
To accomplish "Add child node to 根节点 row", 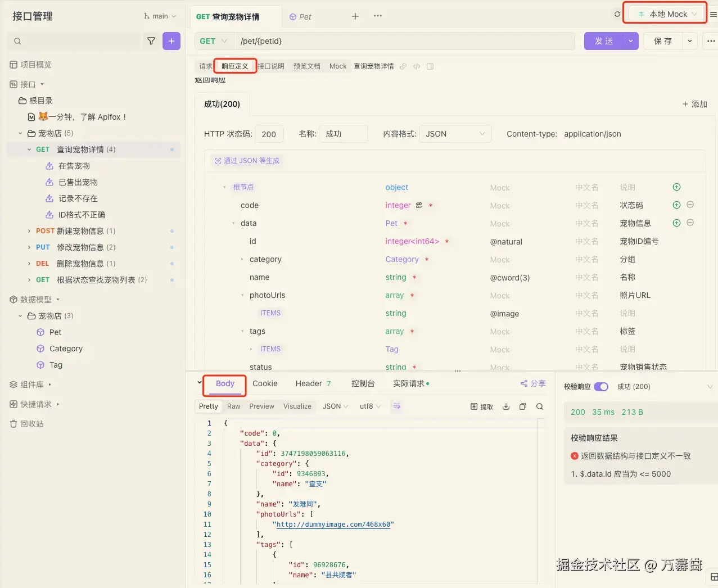I will pyautogui.click(x=676, y=187).
